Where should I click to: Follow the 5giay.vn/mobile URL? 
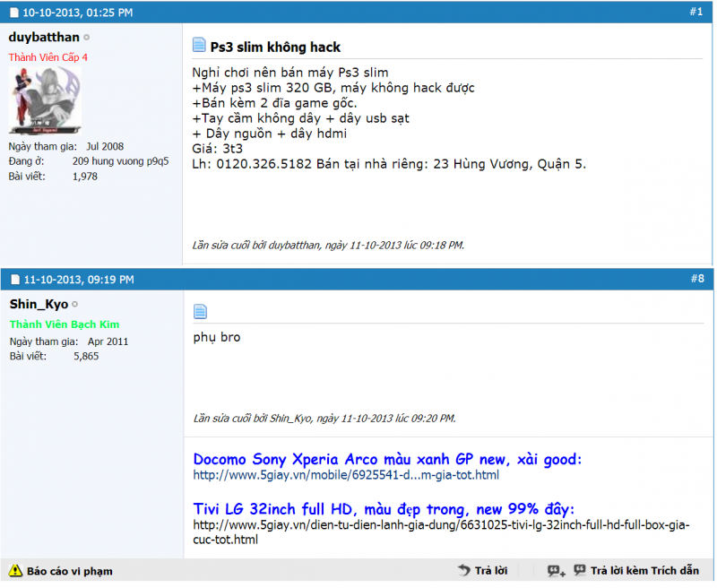coord(346,475)
